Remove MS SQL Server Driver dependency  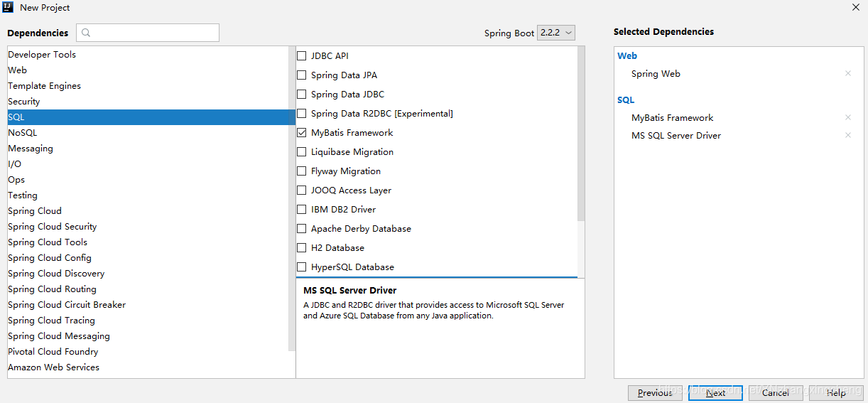tap(847, 135)
